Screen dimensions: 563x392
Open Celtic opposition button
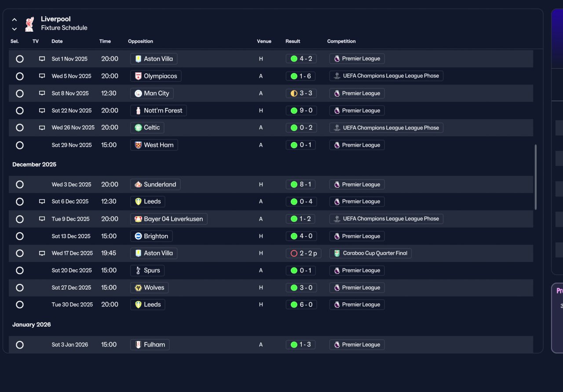pyautogui.click(x=147, y=127)
